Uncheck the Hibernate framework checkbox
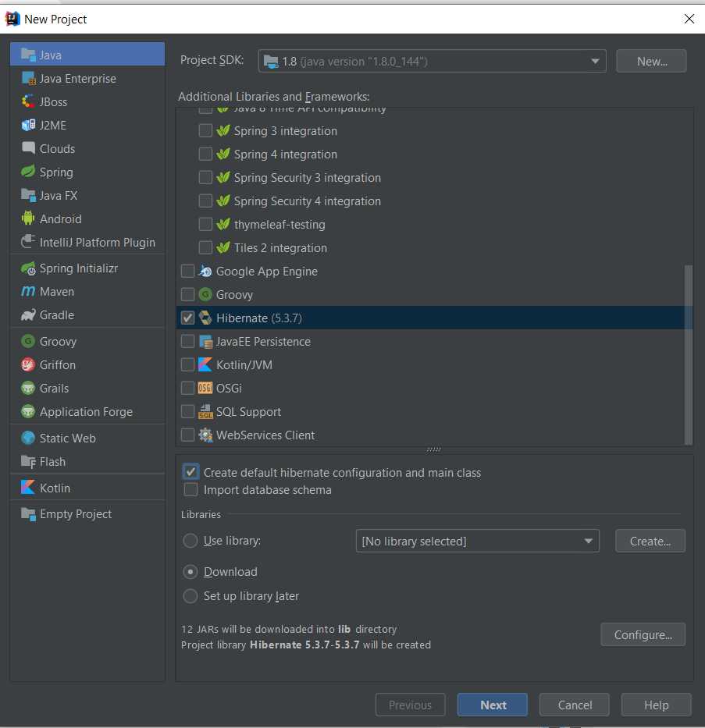 (187, 318)
